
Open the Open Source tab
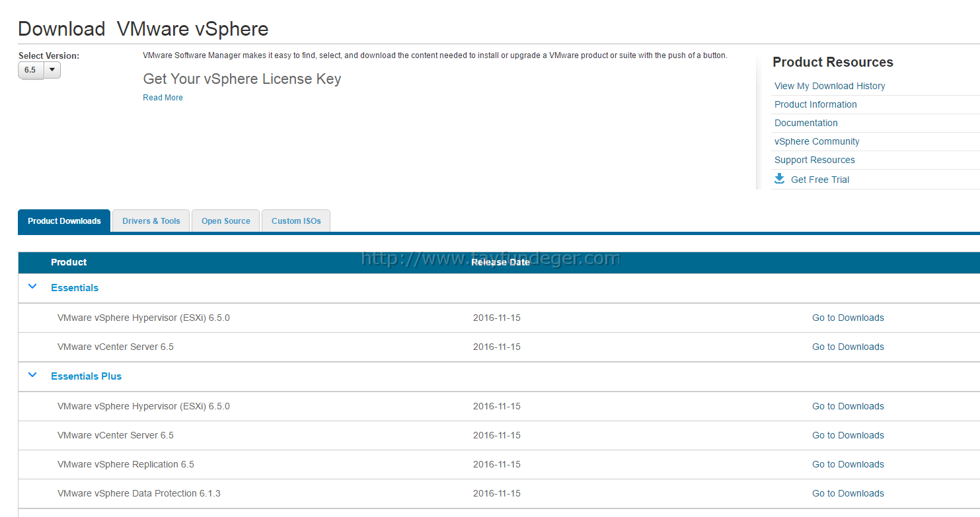pyautogui.click(x=226, y=221)
